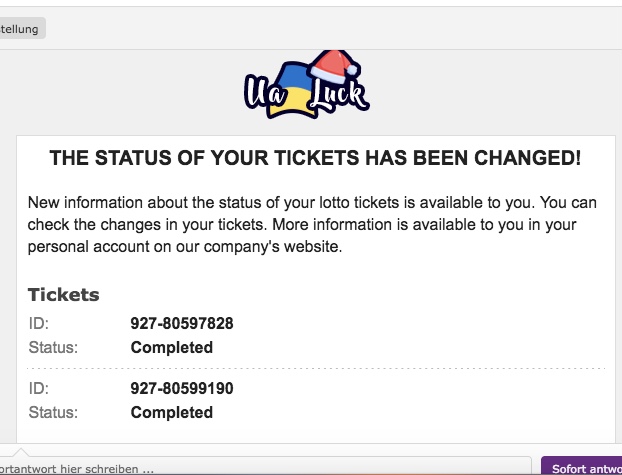Click the 'STATUS OF YOUR TICKETS' headline
Viewport: 622px width, 475px height.
315,158
